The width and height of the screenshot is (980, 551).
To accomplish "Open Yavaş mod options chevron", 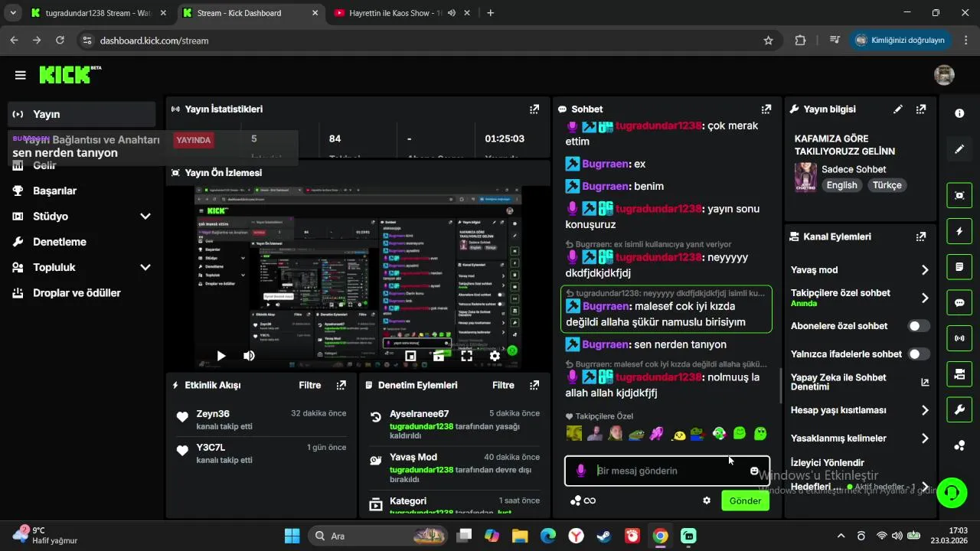I will tap(925, 270).
